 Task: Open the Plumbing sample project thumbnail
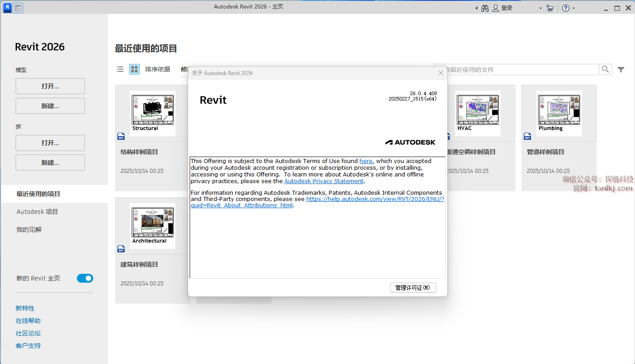pos(559,113)
